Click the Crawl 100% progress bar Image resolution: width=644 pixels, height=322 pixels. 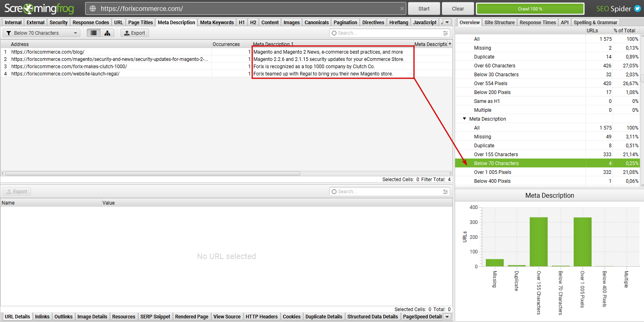pyautogui.click(x=530, y=8)
